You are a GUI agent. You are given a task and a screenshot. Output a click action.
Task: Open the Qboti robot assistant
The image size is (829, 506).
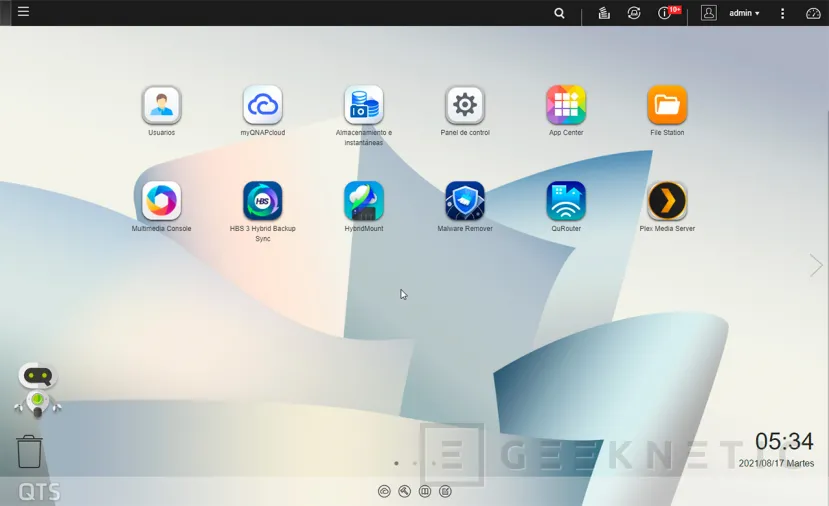click(x=38, y=390)
